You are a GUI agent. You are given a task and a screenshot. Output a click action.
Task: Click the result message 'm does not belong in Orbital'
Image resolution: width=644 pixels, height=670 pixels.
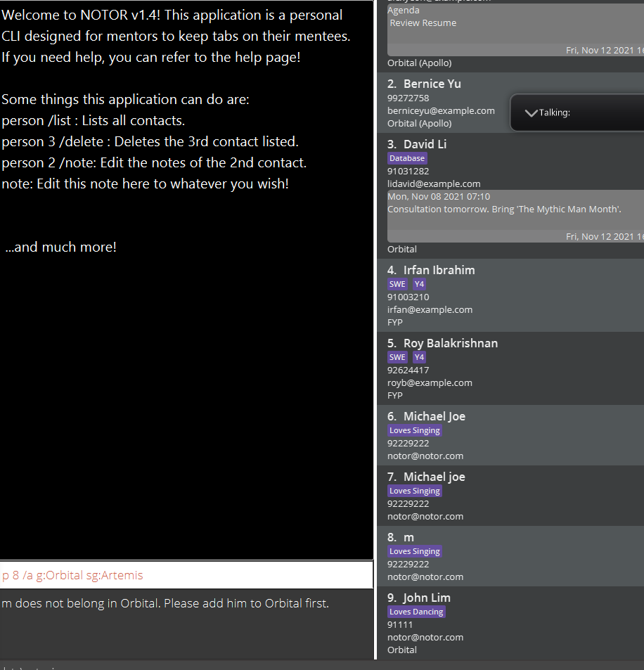165,603
